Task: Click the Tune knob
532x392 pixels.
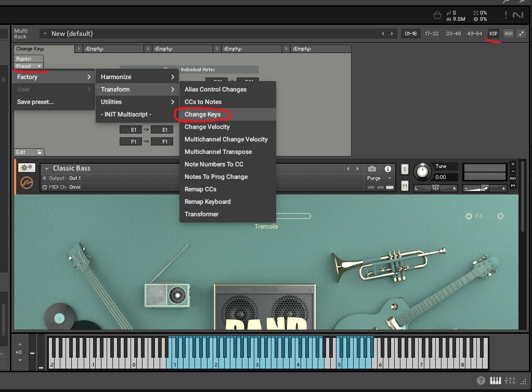Action: click(x=422, y=171)
